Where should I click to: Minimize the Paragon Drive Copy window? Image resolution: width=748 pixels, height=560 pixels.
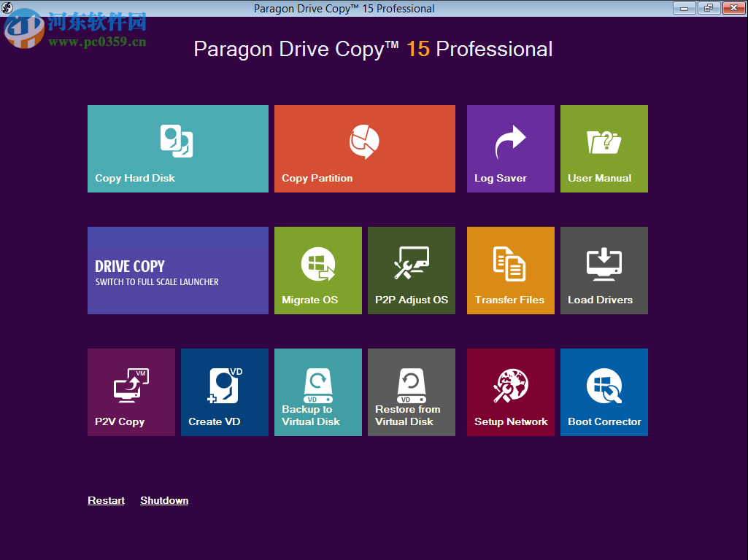683,8
